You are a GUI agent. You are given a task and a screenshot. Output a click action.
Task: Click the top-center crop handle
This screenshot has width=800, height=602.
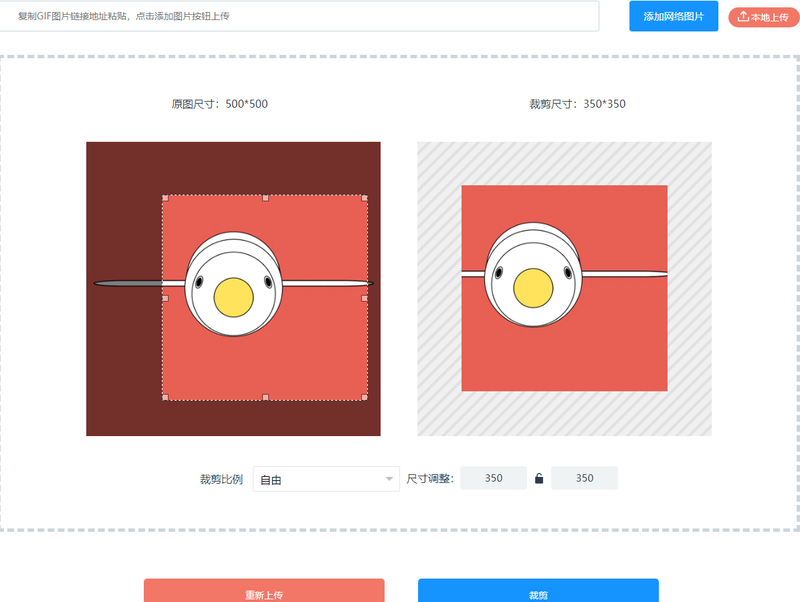(x=265, y=198)
